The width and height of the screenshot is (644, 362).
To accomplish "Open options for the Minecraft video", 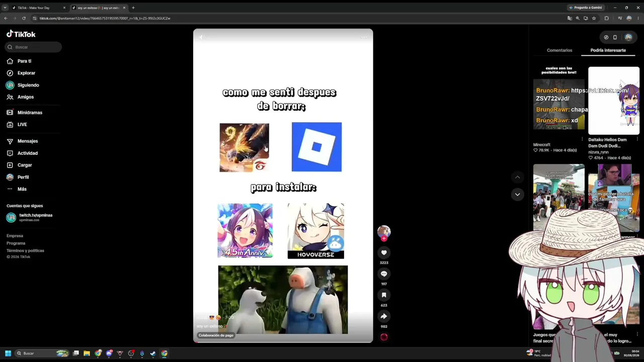I will [x=582, y=139].
